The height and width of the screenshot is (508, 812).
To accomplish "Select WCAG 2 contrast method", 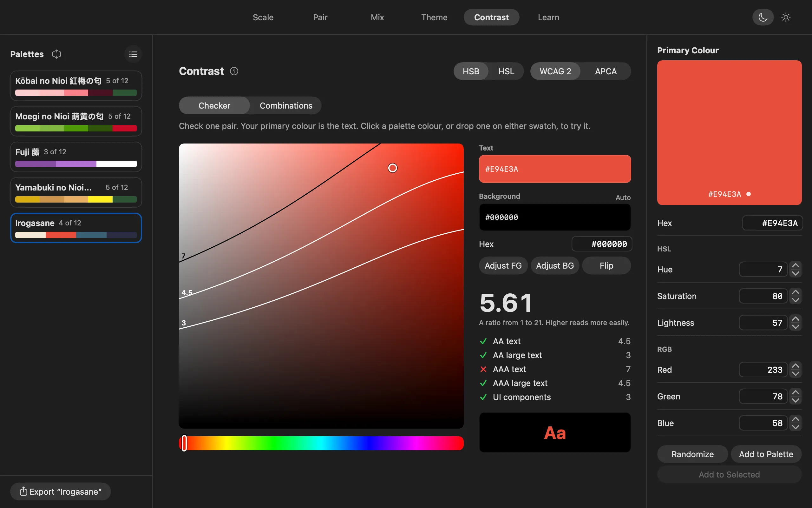I will pyautogui.click(x=555, y=71).
